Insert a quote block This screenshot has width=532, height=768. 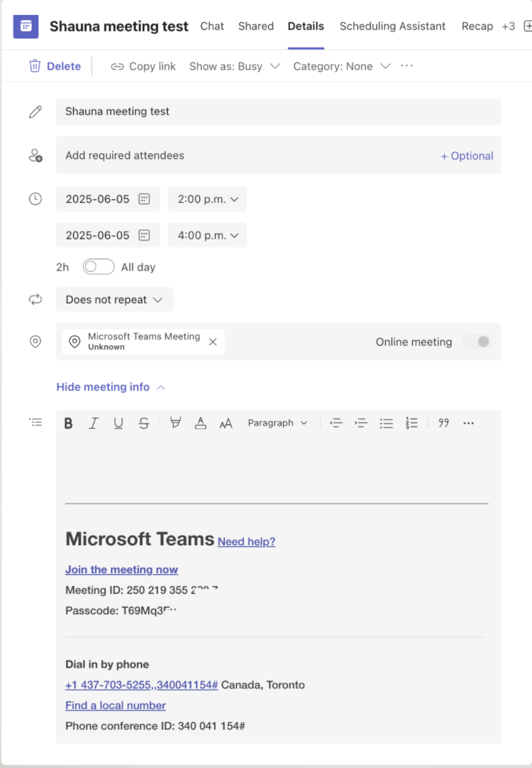443,423
